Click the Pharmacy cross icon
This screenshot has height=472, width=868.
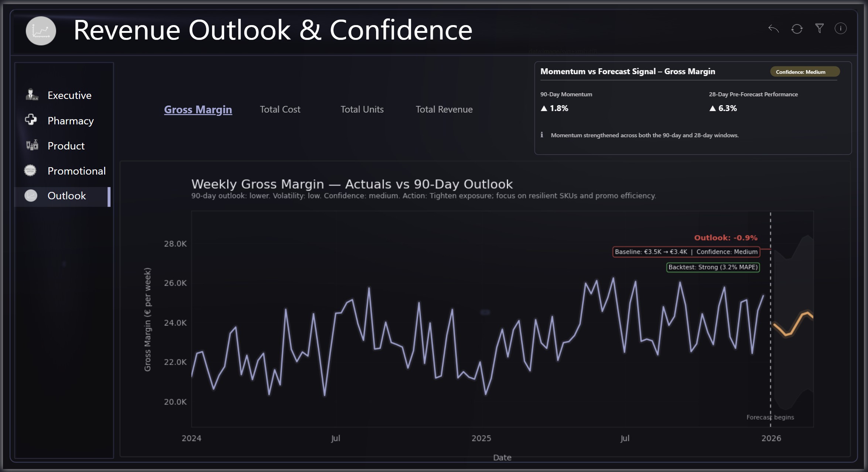31,120
